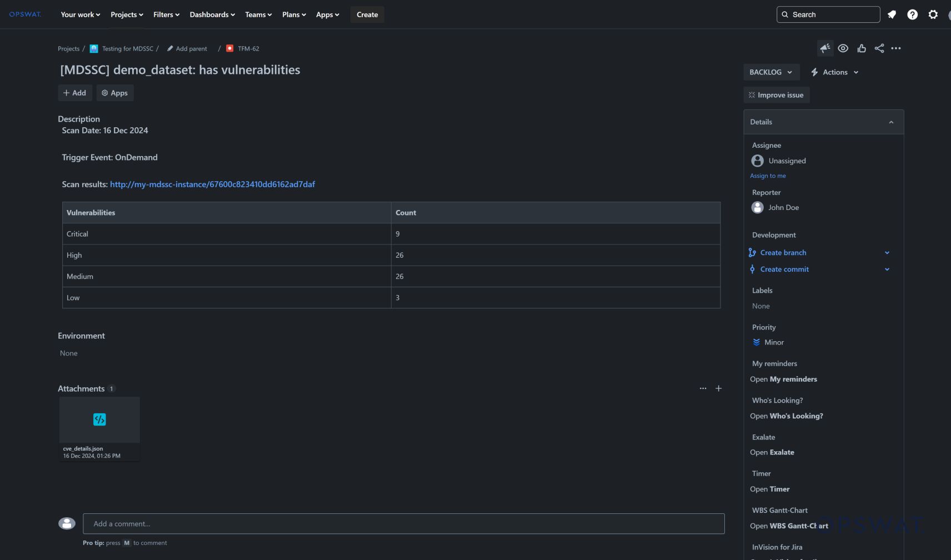Open the settings gear icon

(933, 14)
